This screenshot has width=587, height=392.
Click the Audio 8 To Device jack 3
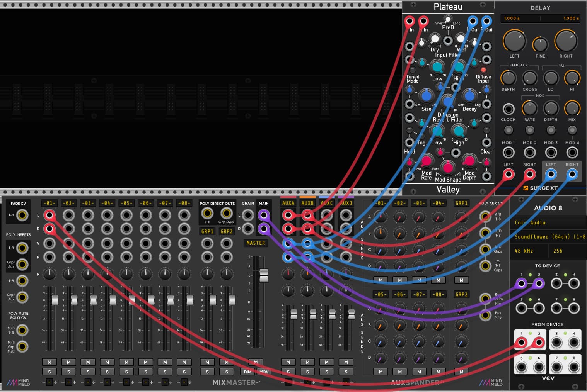tap(556, 284)
